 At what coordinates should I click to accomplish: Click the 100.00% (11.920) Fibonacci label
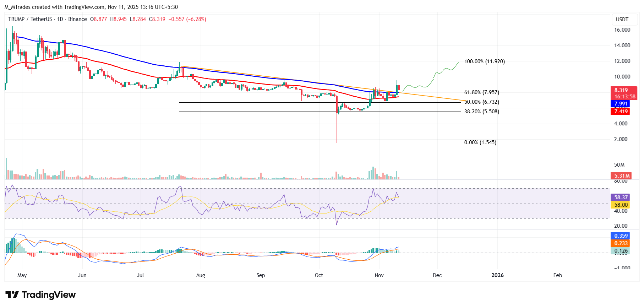click(x=484, y=61)
